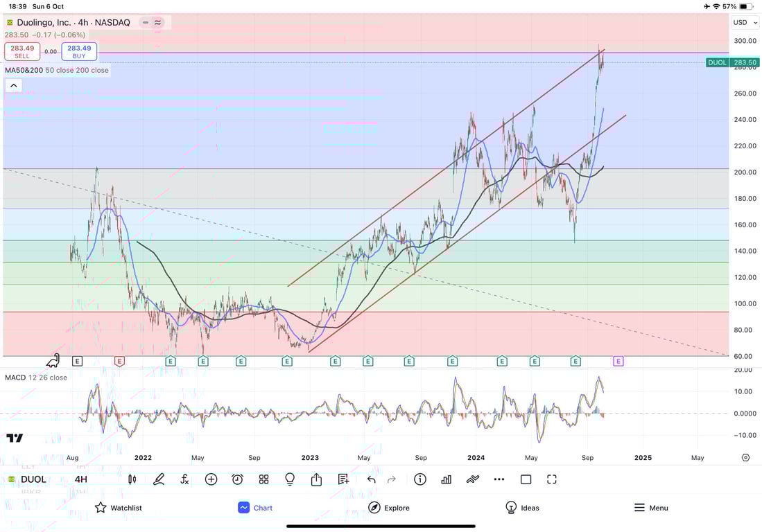Create a price alert with alarm clock icon
Screen dimensions: 762x532
pyautogui.click(x=237, y=479)
